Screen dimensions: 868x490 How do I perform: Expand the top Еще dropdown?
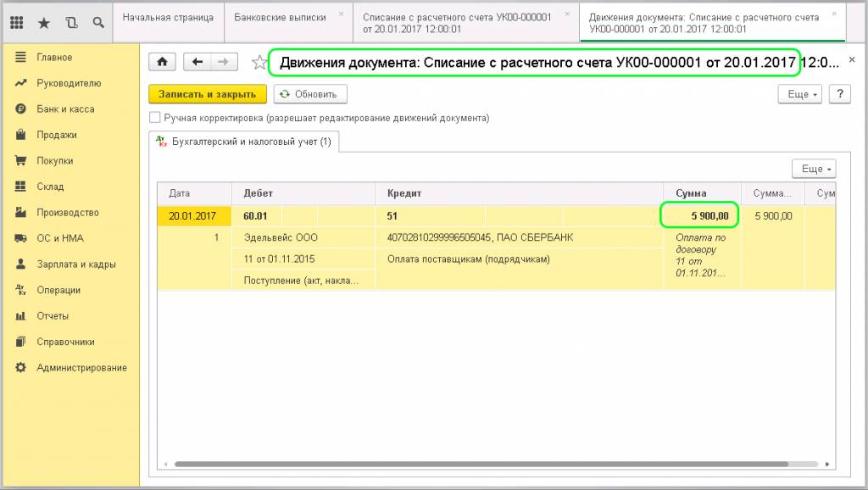[x=801, y=94]
